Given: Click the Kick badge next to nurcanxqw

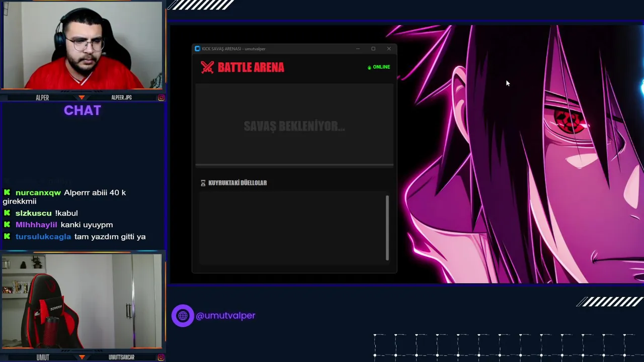Looking at the screenshot, I should (x=7, y=193).
